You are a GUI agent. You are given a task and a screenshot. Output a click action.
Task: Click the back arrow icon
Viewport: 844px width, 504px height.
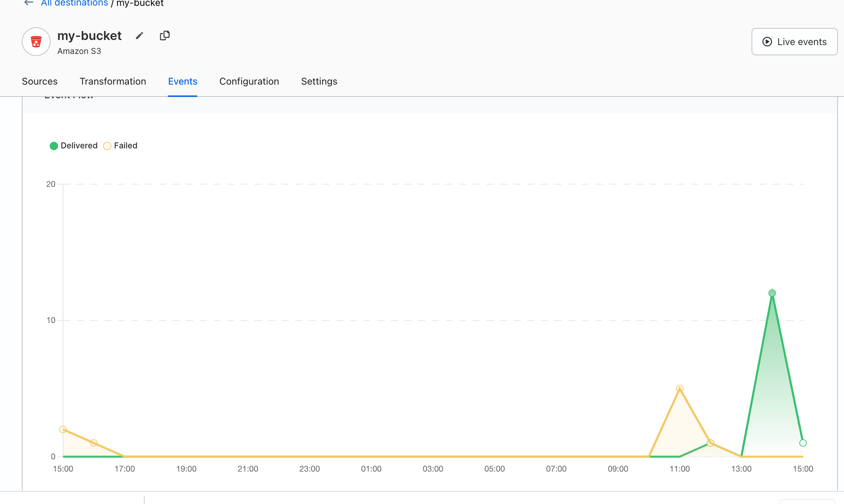[x=28, y=3]
